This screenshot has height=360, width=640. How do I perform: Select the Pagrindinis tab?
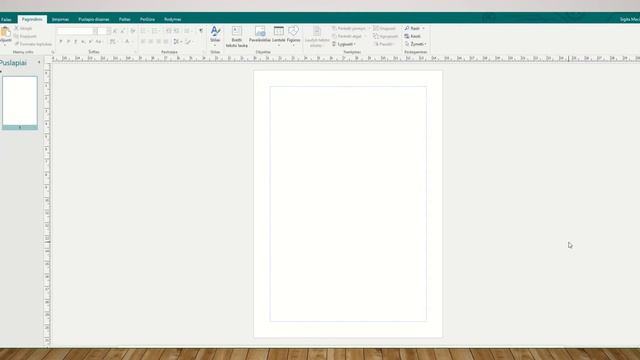[x=32, y=19]
